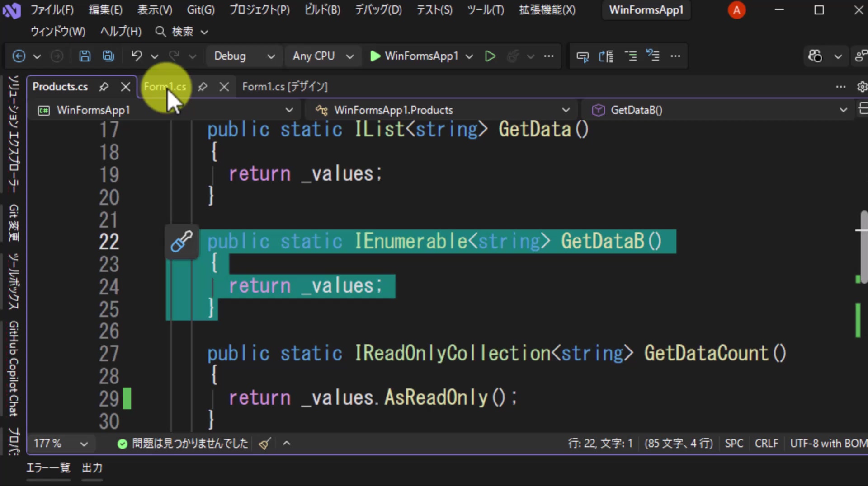
Task: Click the 検索 search box in menu bar
Action: point(182,32)
